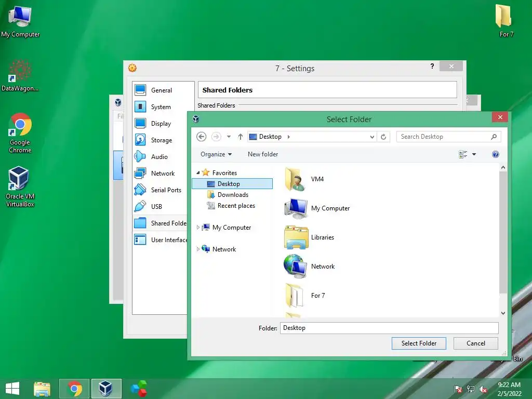
Task: Click the New folder button
Action: coord(263,154)
